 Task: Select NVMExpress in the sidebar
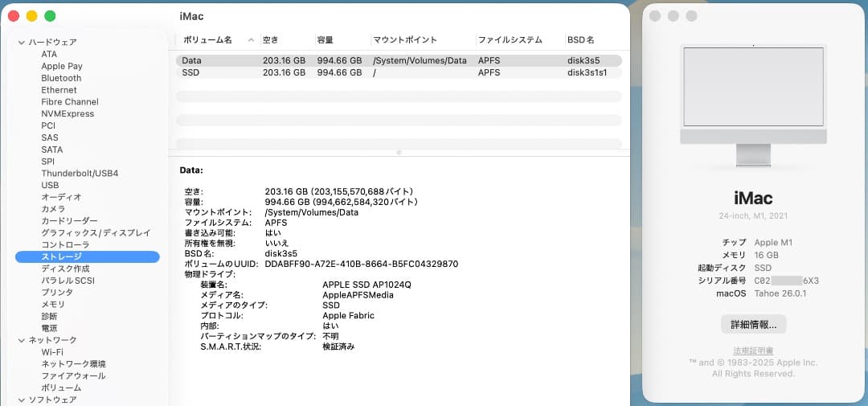pyautogui.click(x=68, y=113)
